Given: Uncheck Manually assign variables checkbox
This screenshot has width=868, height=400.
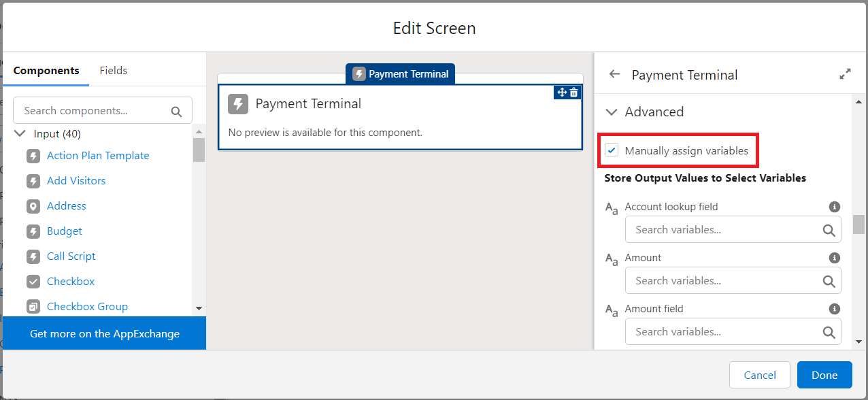Looking at the screenshot, I should [612, 150].
